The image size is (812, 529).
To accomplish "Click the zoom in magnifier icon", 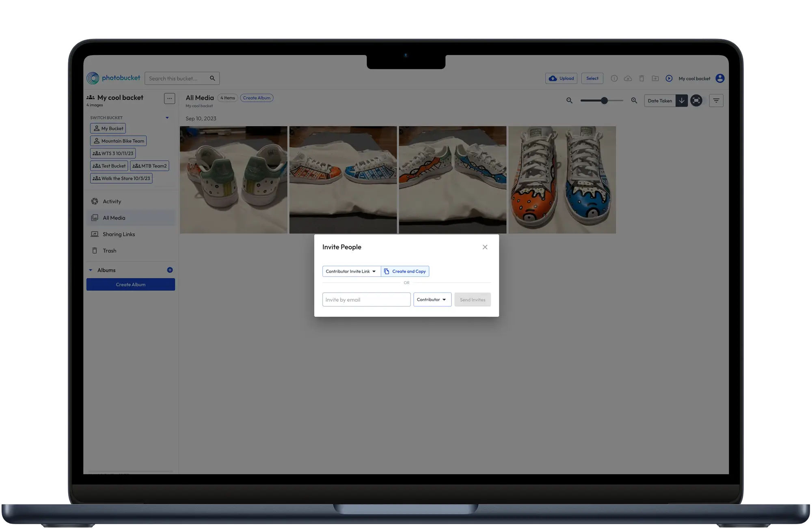I will pos(634,101).
